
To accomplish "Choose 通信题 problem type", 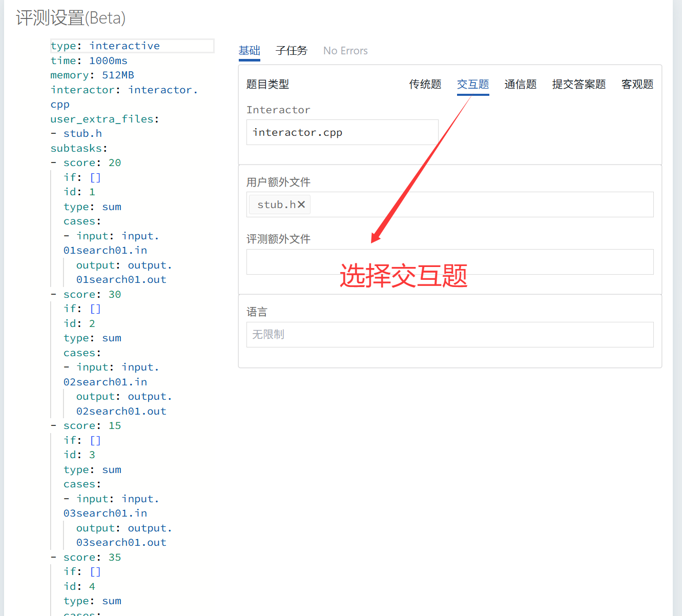I will (x=520, y=85).
